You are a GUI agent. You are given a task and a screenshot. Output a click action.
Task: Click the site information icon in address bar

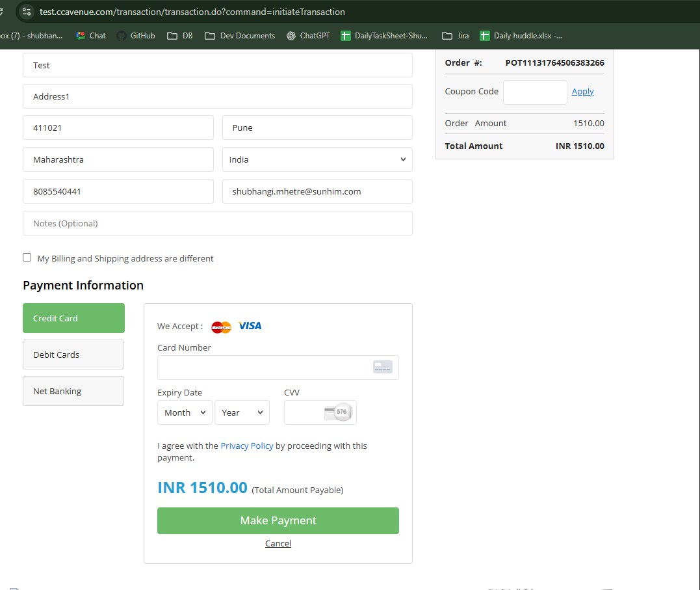point(27,12)
